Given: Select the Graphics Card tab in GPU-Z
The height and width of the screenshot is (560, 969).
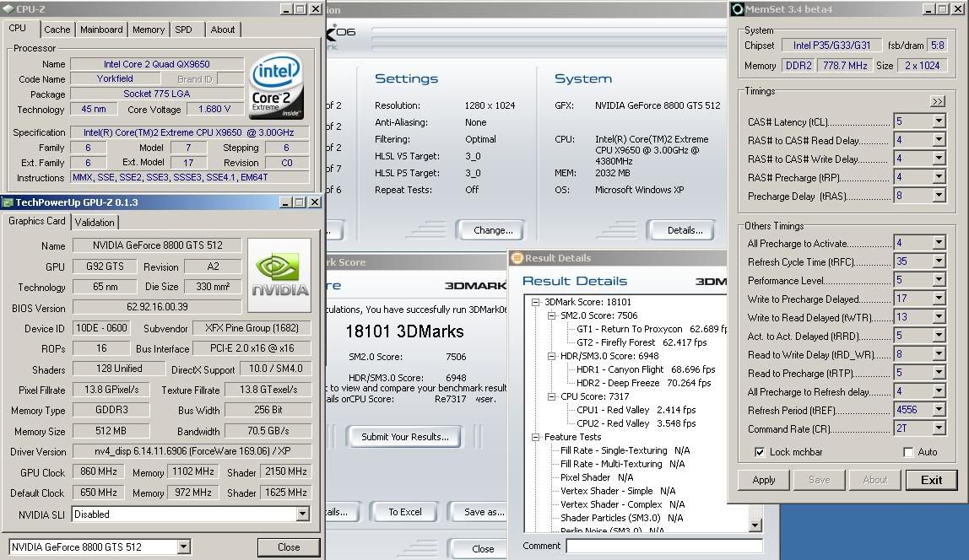Looking at the screenshot, I should coord(36,221).
